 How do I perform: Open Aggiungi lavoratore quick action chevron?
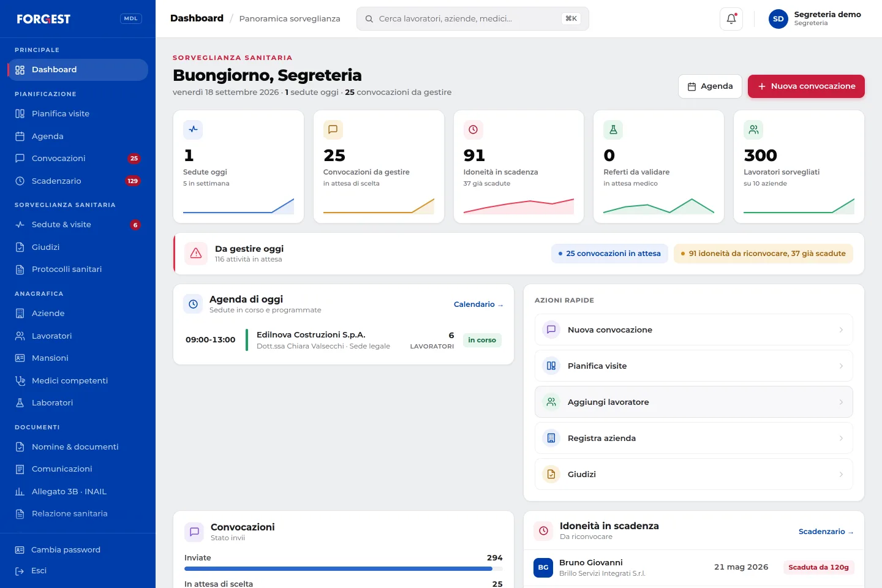pyautogui.click(x=841, y=402)
